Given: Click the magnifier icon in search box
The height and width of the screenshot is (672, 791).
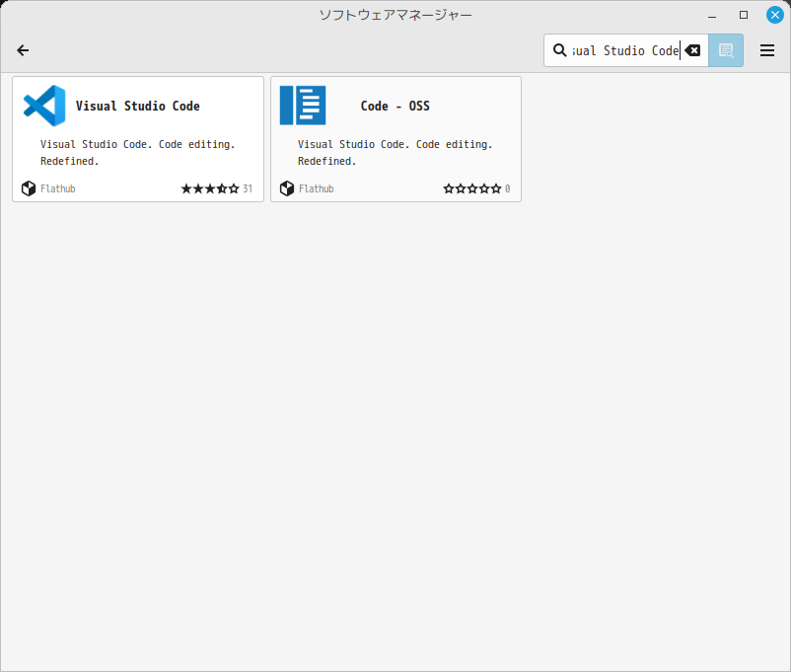Looking at the screenshot, I should tap(559, 50).
